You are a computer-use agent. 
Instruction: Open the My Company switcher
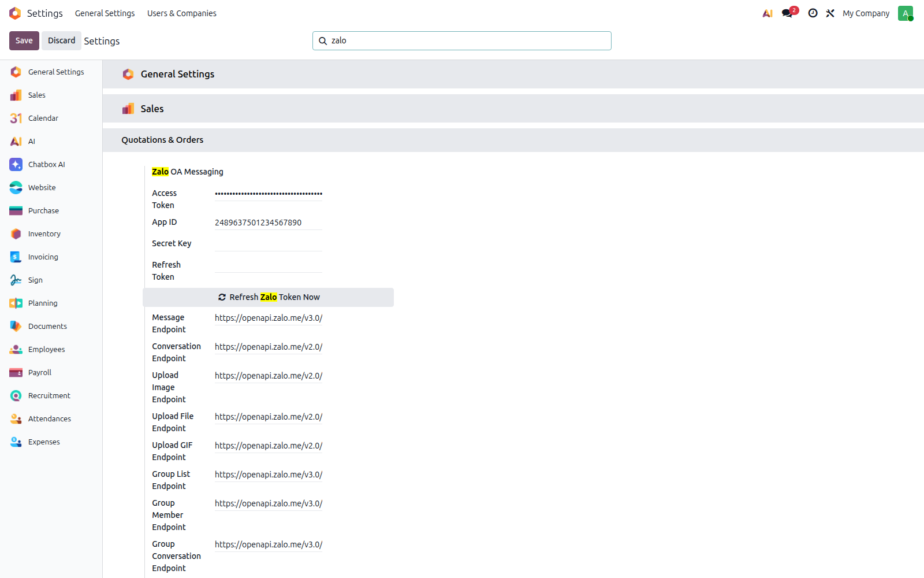click(866, 13)
